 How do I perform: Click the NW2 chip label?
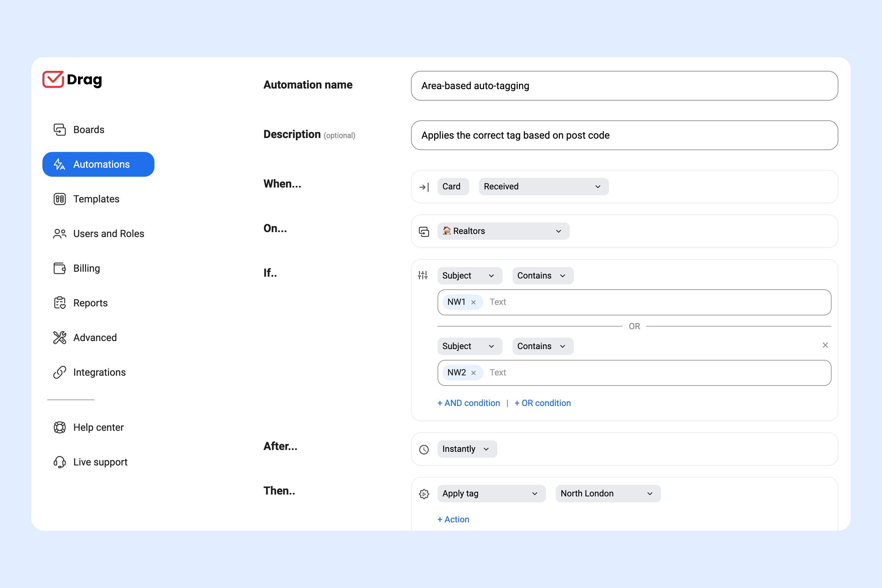coord(456,372)
